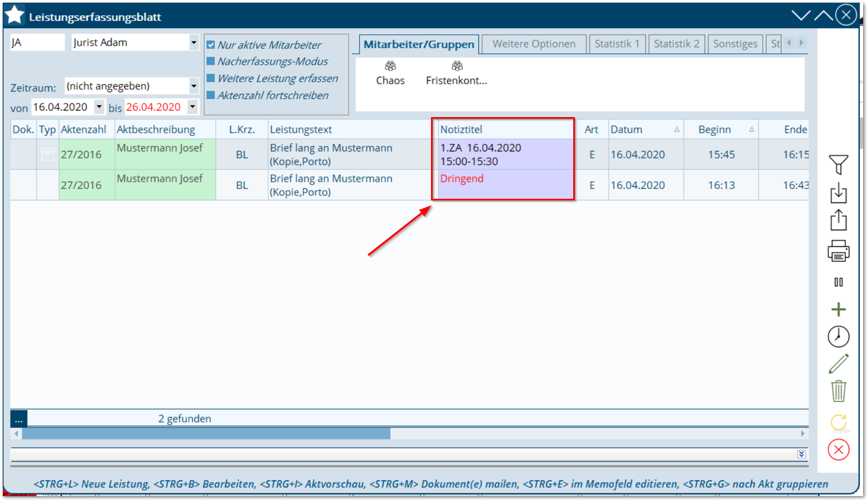Add new entry with green plus icon
The width and height of the screenshot is (868, 501).
click(838, 309)
